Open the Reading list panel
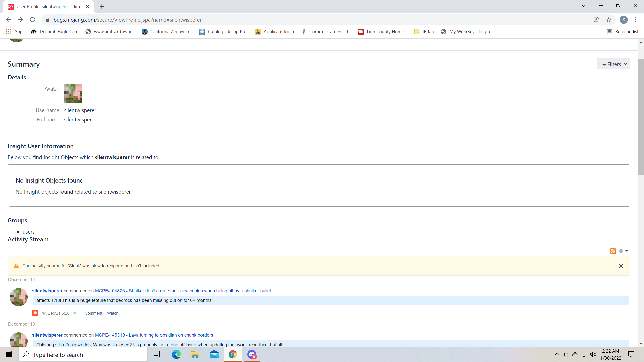The height and width of the screenshot is (362, 644). (x=623, y=32)
